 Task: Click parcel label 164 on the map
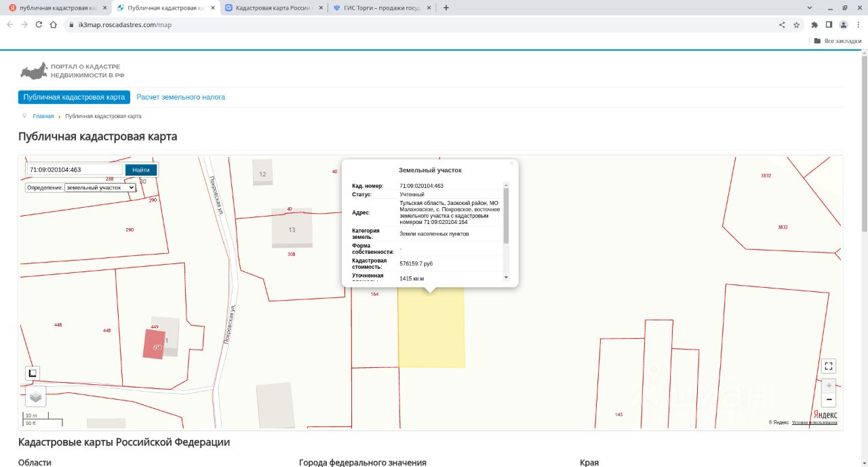coord(374,294)
